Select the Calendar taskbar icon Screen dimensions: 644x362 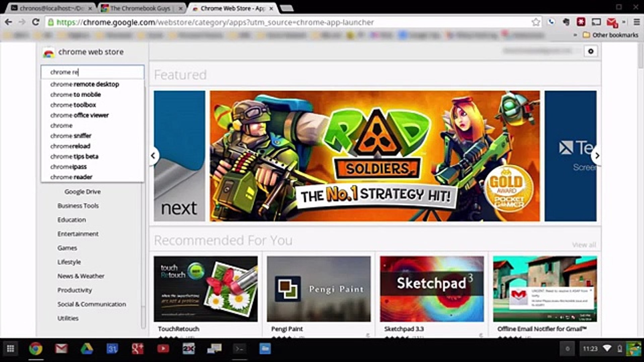coord(112,349)
